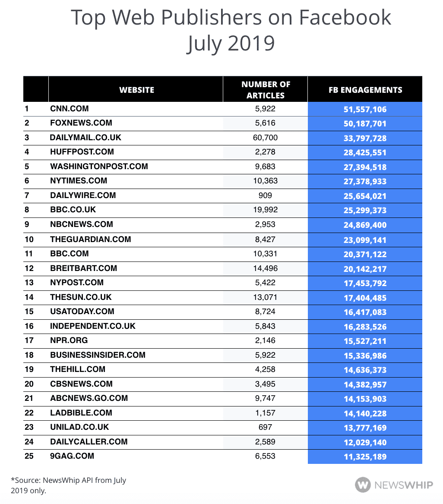This screenshot has width=443, height=504.
Task: Click the NUMBER OF ARTICLES header
Action: click(x=265, y=90)
